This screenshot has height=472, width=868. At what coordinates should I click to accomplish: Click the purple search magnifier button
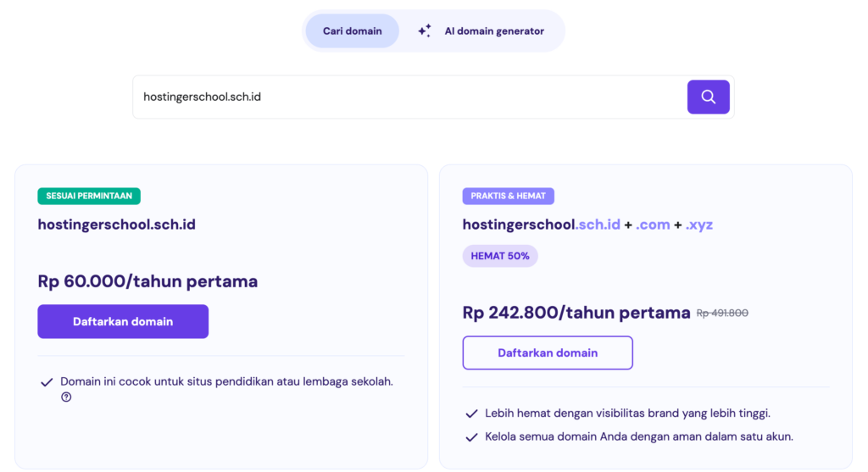point(708,97)
